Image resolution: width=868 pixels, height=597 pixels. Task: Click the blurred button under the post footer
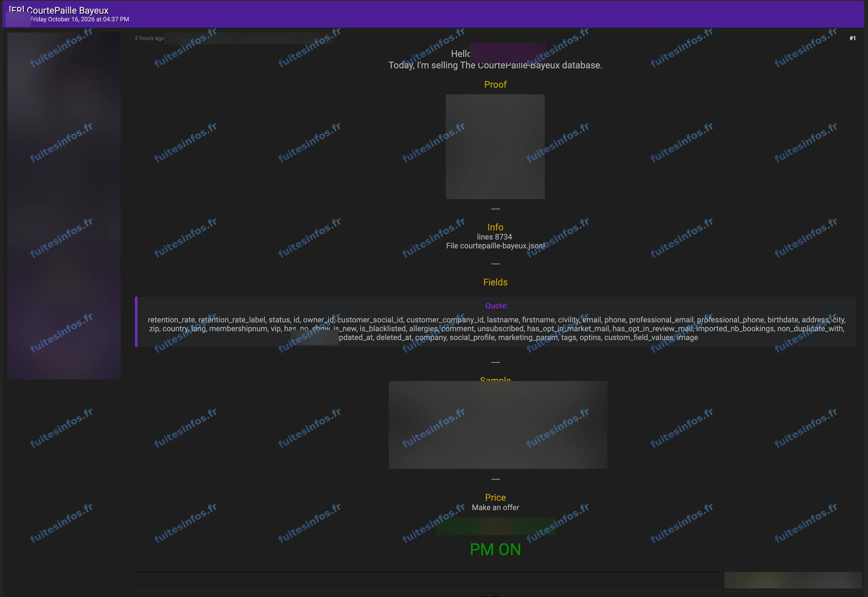(793, 580)
